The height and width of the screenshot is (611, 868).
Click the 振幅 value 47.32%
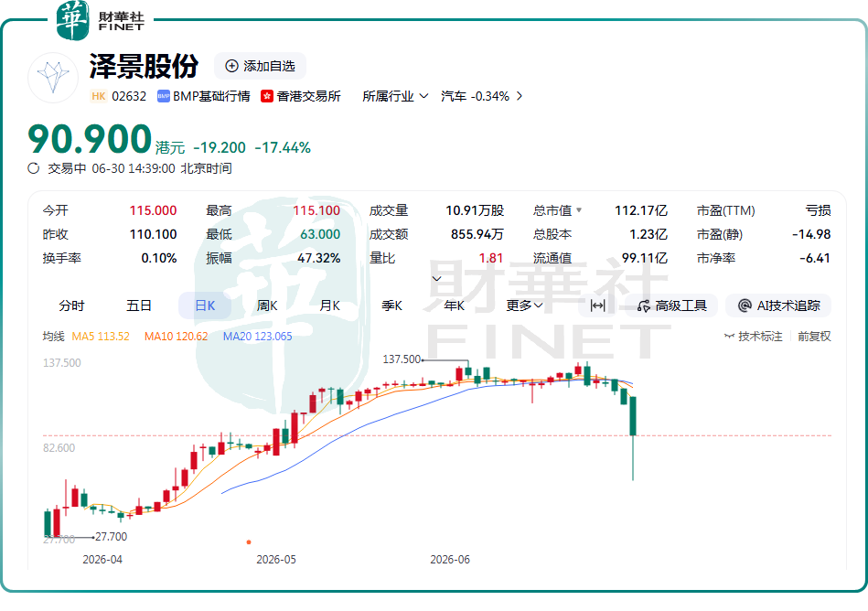coord(319,258)
